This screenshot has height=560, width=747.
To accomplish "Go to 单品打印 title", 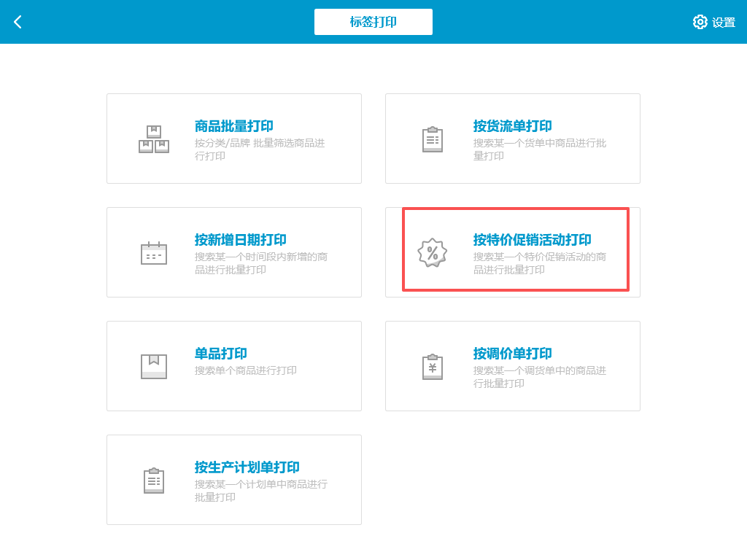I will [221, 354].
